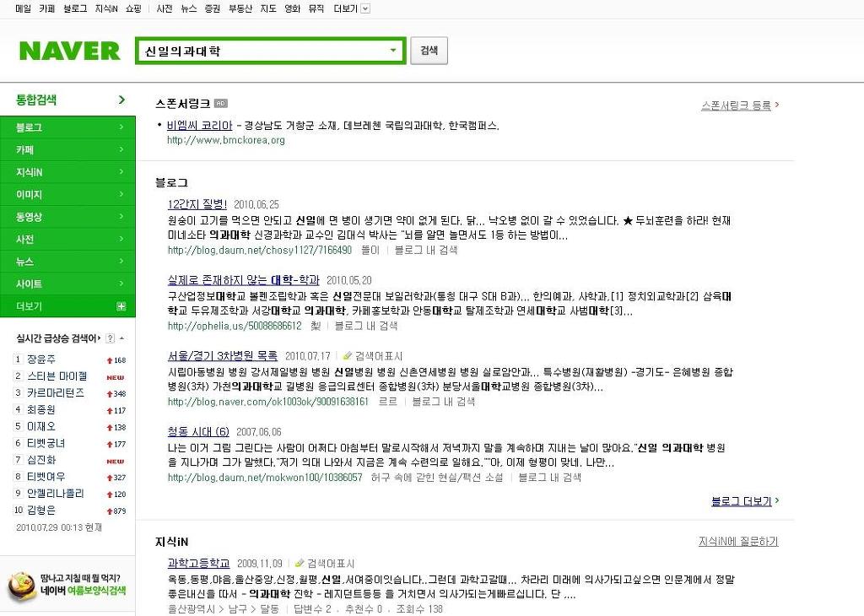
Task: Click 검색어표시 pencil icon on 3차병원 result
Action: (x=347, y=356)
